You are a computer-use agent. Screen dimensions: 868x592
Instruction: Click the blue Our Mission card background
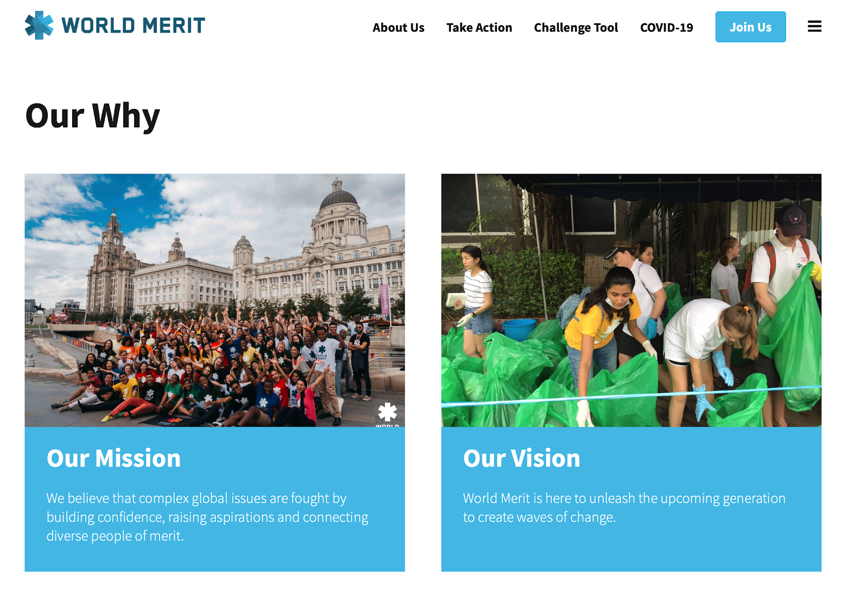[215, 557]
